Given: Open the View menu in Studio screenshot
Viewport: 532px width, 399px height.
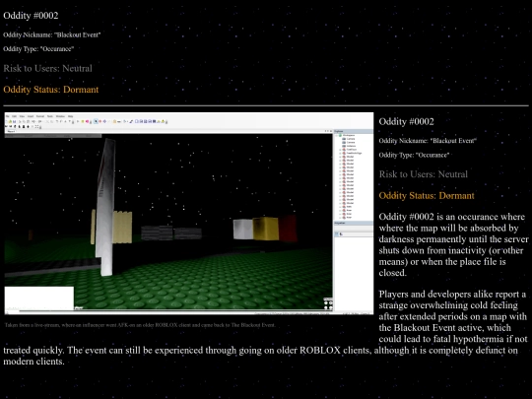Looking at the screenshot, I should 22,116.
